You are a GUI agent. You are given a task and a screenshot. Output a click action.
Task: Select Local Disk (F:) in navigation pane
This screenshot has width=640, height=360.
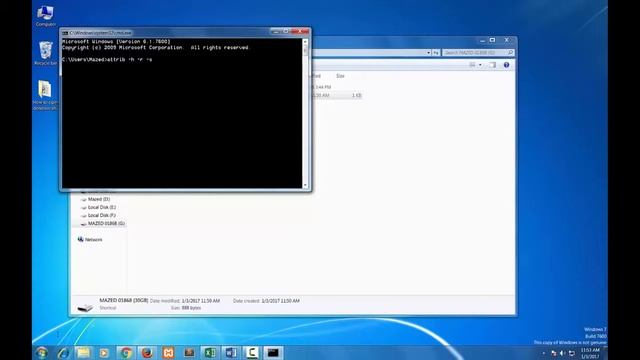(98, 215)
